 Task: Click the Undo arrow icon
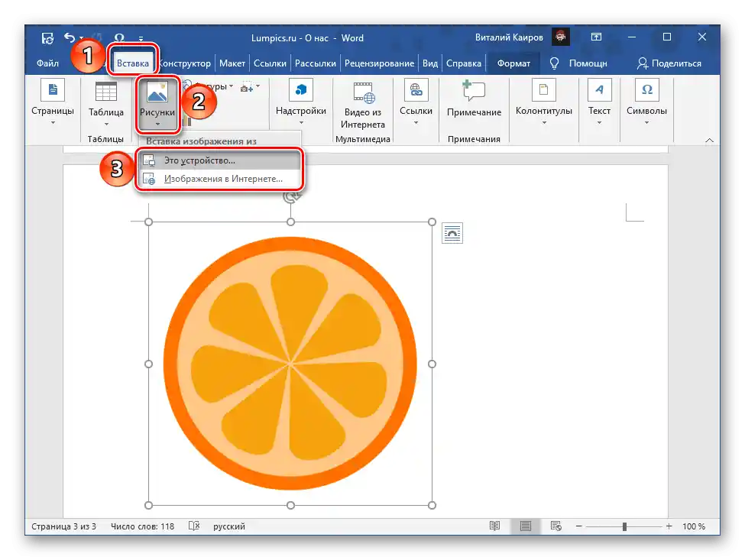pos(70,37)
